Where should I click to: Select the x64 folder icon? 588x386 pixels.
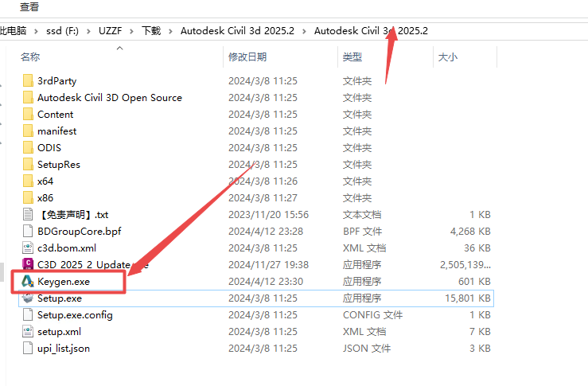point(28,181)
